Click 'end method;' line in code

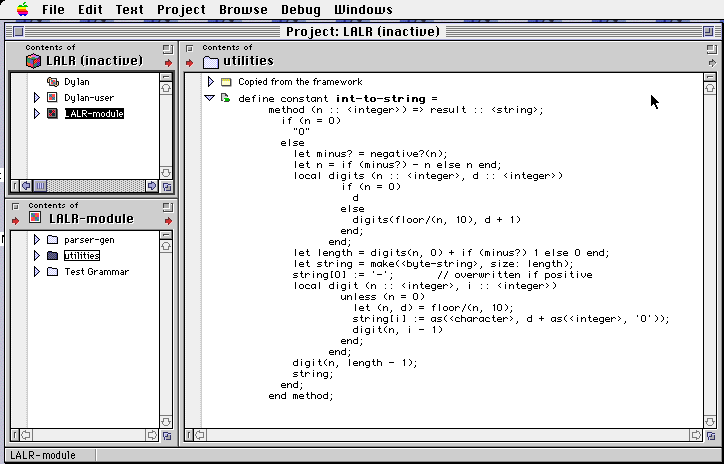pos(301,396)
